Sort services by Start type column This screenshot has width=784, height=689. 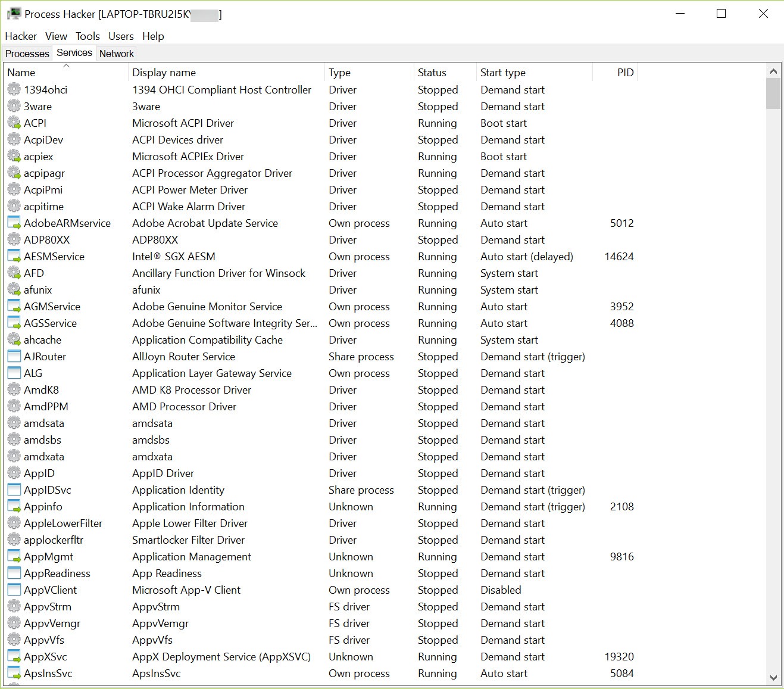534,72
